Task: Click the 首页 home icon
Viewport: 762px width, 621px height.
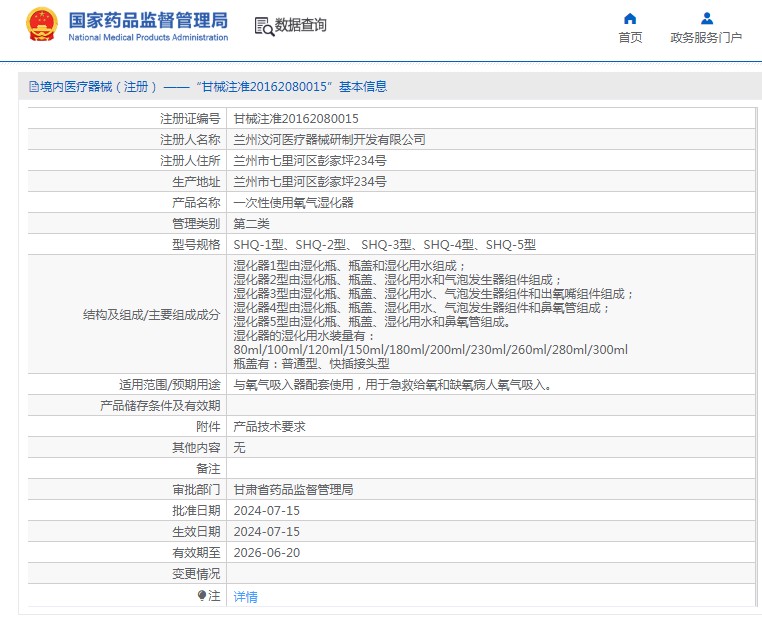Action: 630,19
